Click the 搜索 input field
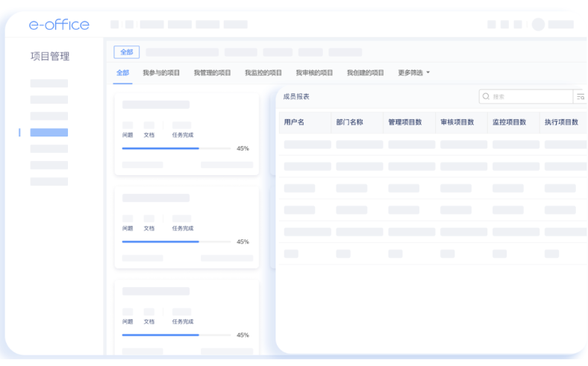The image size is (588, 366). [530, 97]
